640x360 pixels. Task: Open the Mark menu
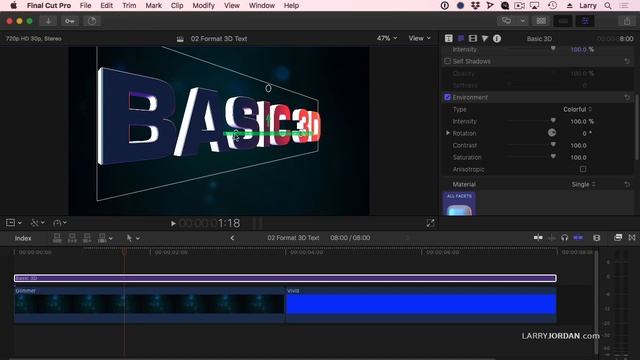(153, 6)
